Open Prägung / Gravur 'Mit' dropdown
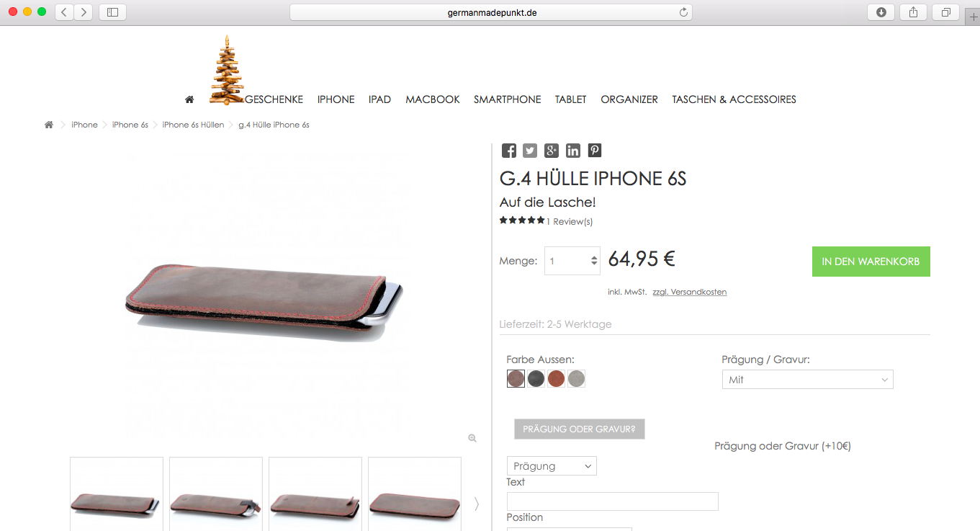This screenshot has height=531, width=980. [x=807, y=380]
